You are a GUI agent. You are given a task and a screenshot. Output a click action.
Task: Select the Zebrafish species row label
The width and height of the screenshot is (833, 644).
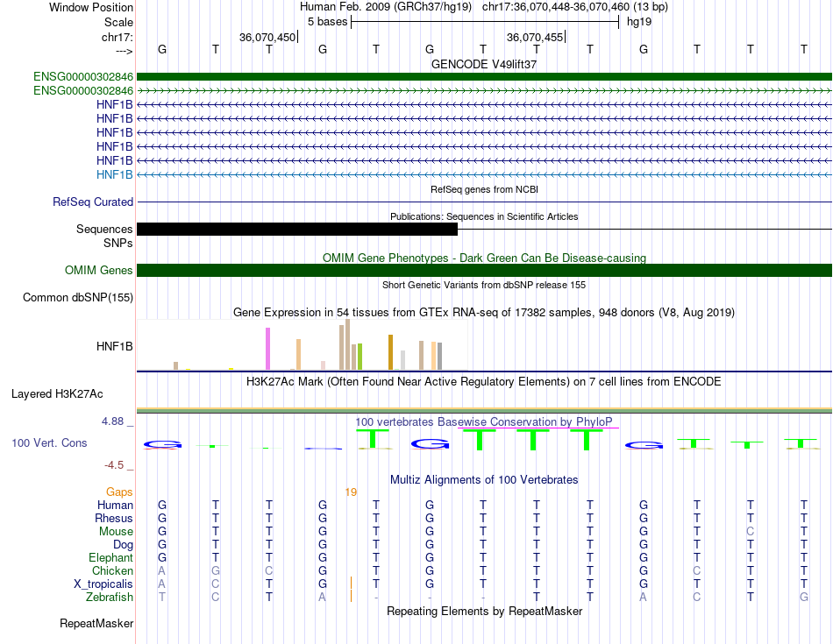(110, 598)
